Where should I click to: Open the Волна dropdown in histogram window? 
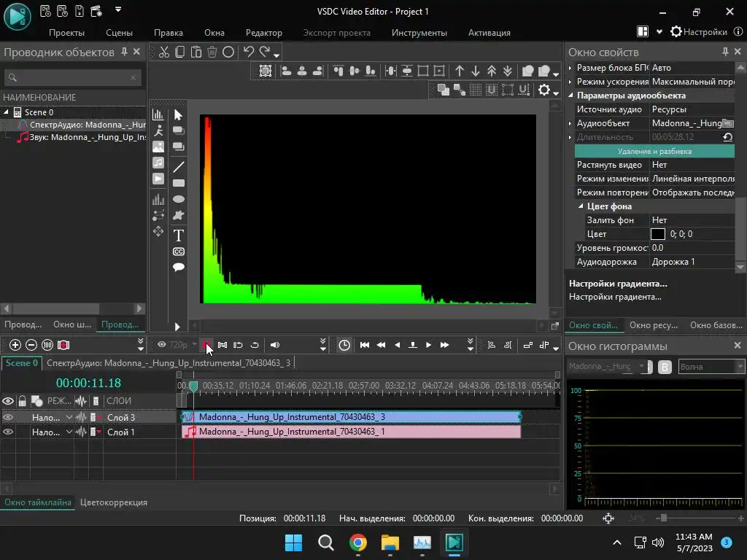(711, 367)
